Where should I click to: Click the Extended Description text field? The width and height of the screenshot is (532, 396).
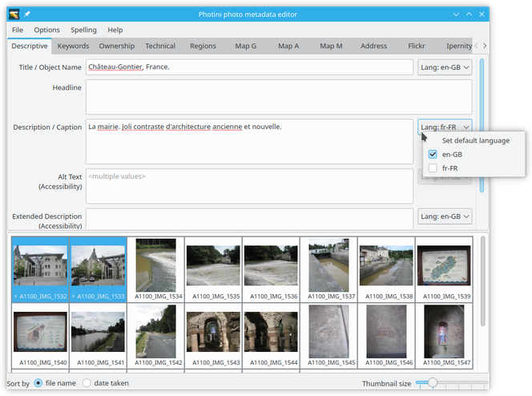click(249, 219)
